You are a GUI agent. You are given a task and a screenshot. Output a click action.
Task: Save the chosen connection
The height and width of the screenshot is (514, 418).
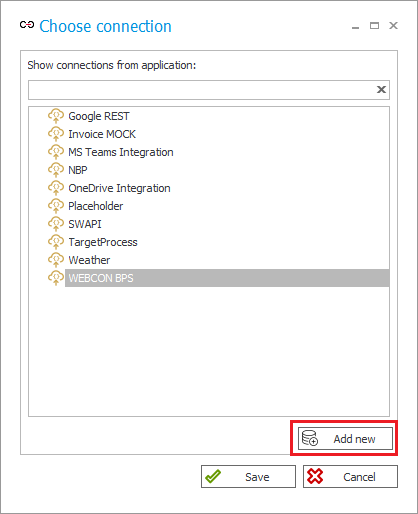[x=248, y=477]
